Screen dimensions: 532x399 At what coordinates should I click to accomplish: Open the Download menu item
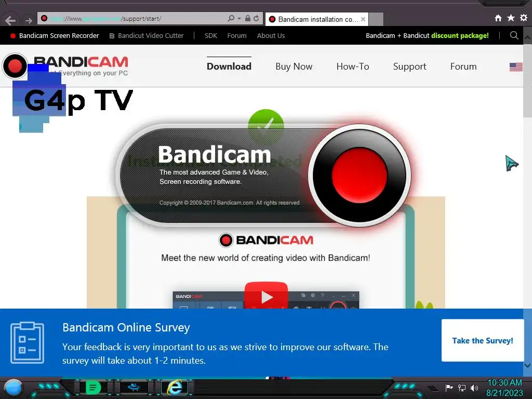coord(229,66)
